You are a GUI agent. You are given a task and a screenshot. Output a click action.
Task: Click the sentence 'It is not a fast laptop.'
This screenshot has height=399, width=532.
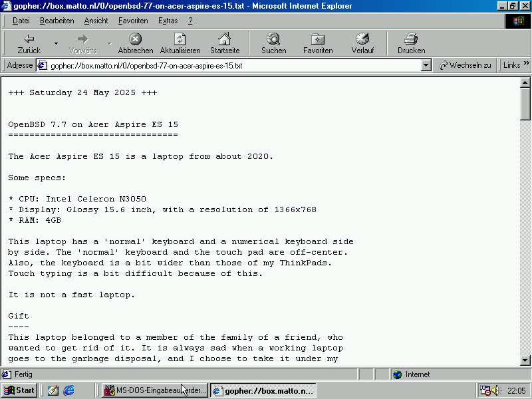(x=72, y=295)
